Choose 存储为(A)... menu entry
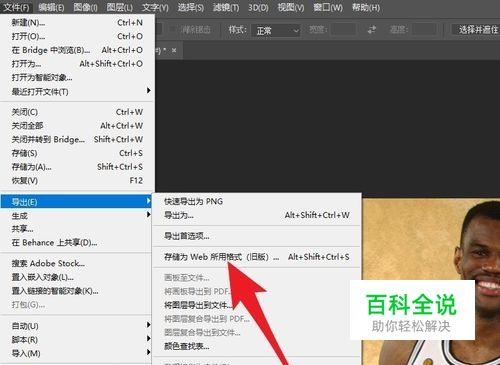The image size is (500, 365). pos(77,167)
